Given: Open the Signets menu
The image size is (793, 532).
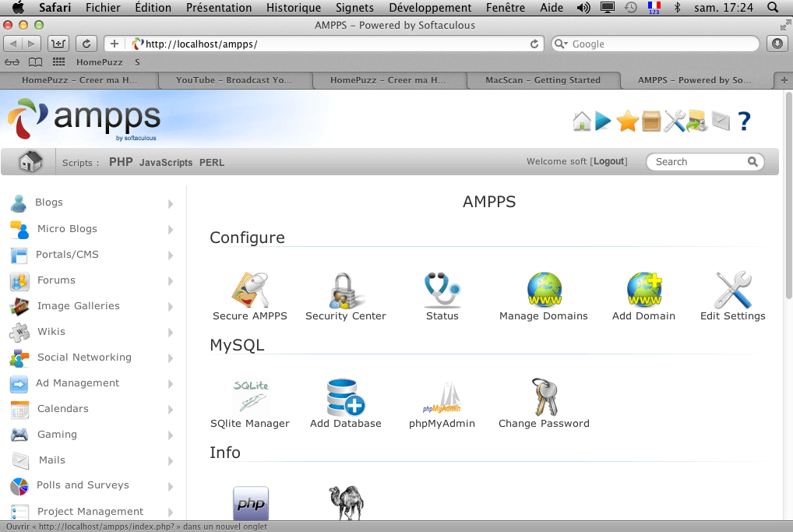Looking at the screenshot, I should [x=354, y=8].
